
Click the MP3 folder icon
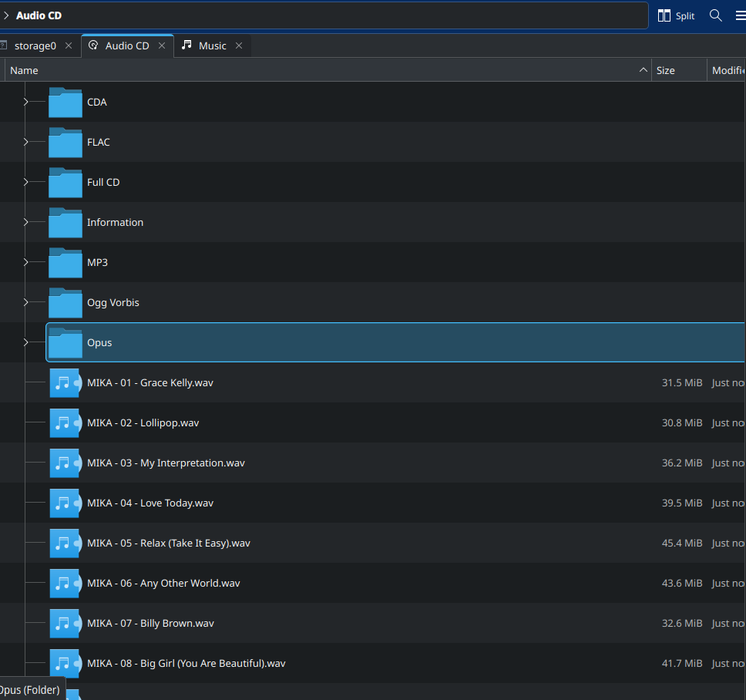(66, 263)
